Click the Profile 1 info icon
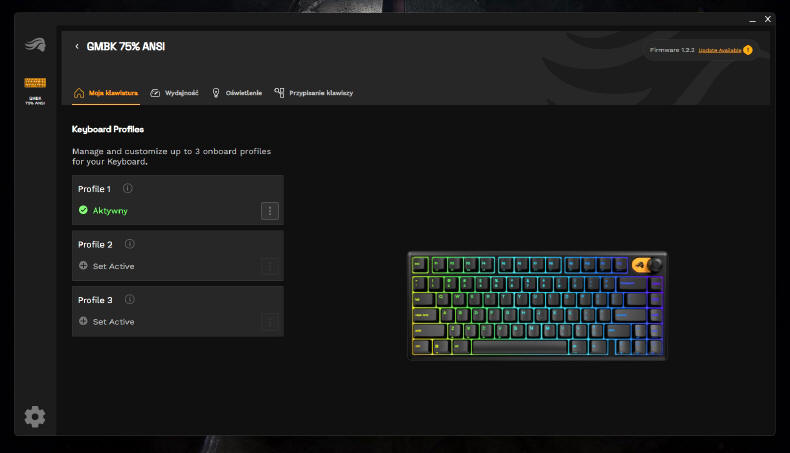This screenshot has height=453, width=790. (128, 188)
